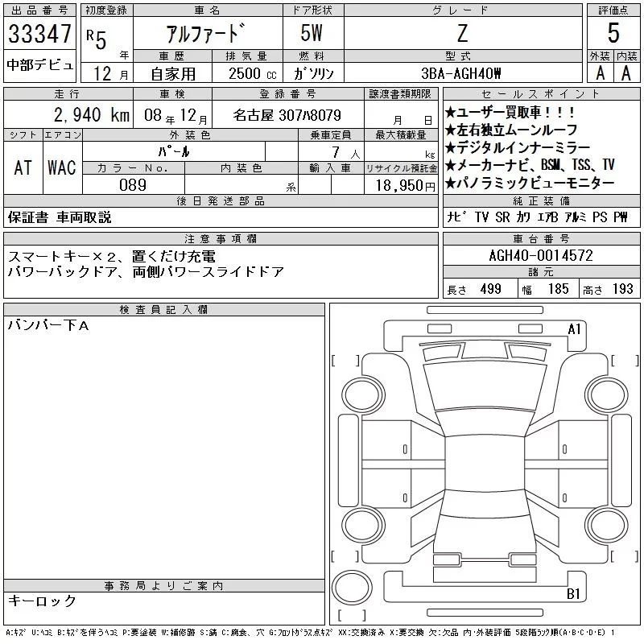This screenshot has height=644, width=644.
Task: Click the A1 damage mark on diagram
Action: coord(574,329)
